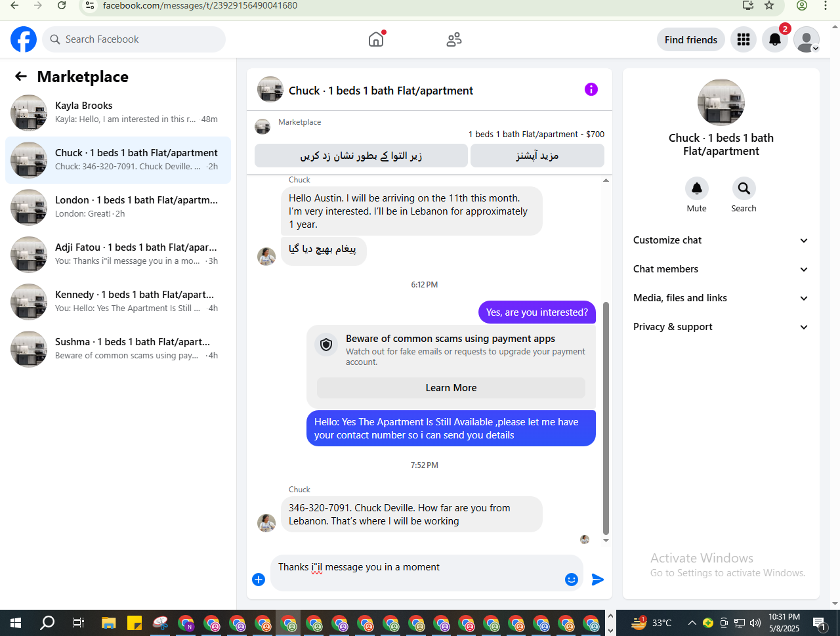Click the taskbar clock showing 10:31 PM
The image size is (840, 636).
click(784, 623)
